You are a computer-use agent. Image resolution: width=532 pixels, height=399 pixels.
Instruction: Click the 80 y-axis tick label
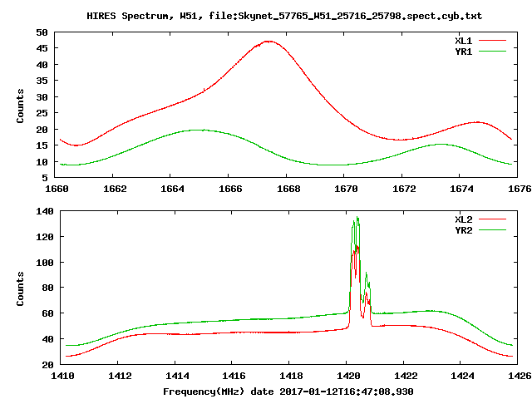(x=48, y=288)
